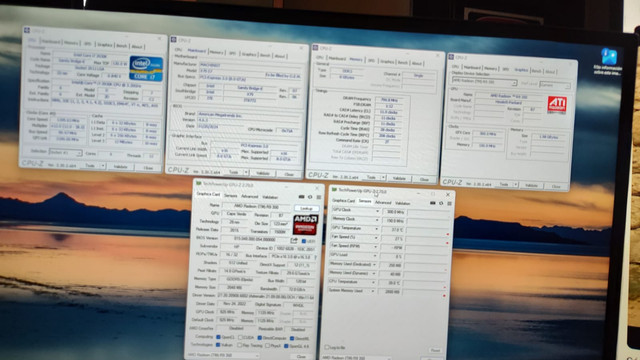
Task: Open the Display Device Selection dropdown
Action: pyautogui.click(x=484, y=82)
